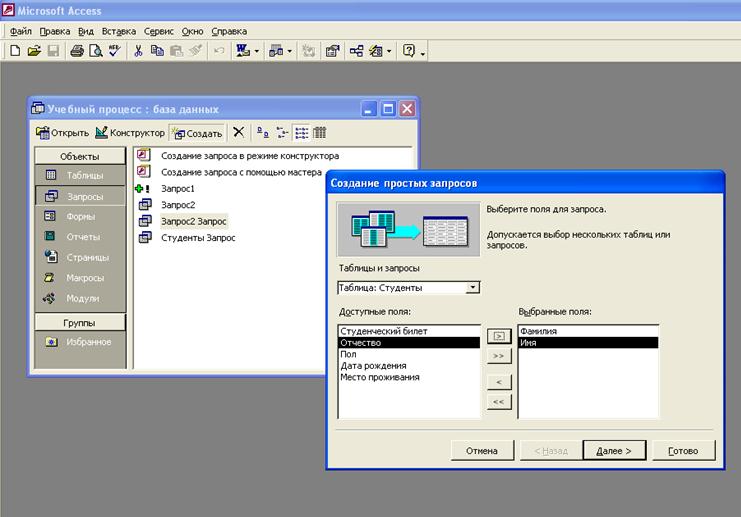The image size is (741, 517).
Task: Switch to Small Icons view
Action: 282,133
